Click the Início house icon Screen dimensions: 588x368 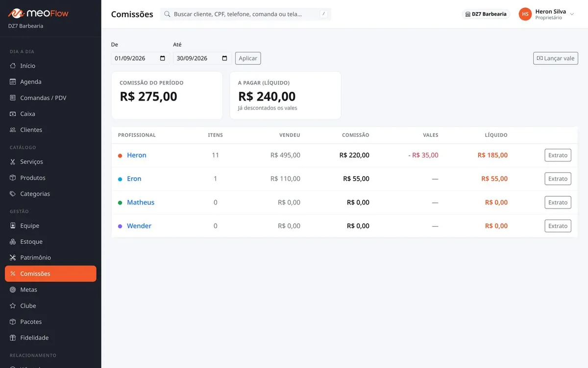pyautogui.click(x=13, y=66)
